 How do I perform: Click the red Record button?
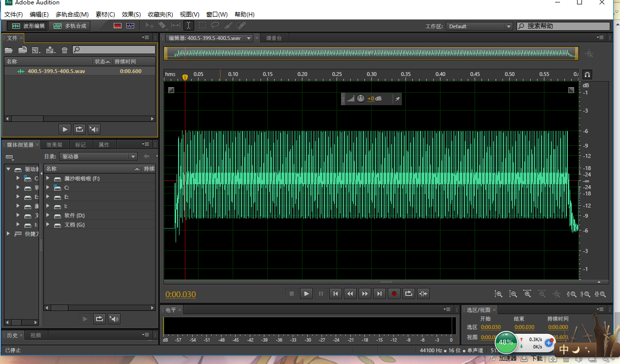[394, 293]
